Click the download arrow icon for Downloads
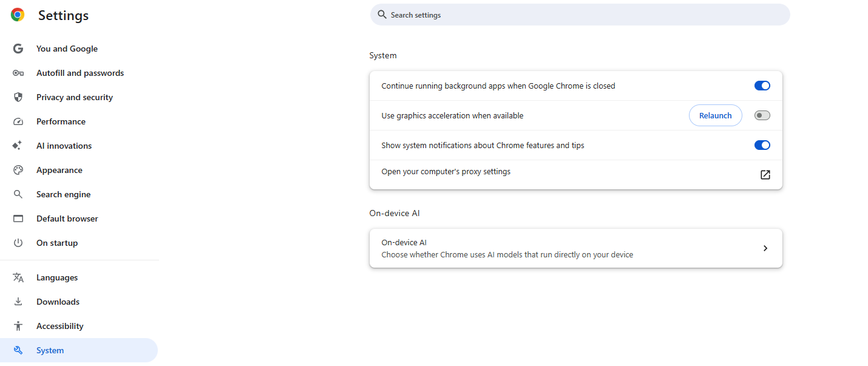The height and width of the screenshot is (366, 868). (x=18, y=302)
